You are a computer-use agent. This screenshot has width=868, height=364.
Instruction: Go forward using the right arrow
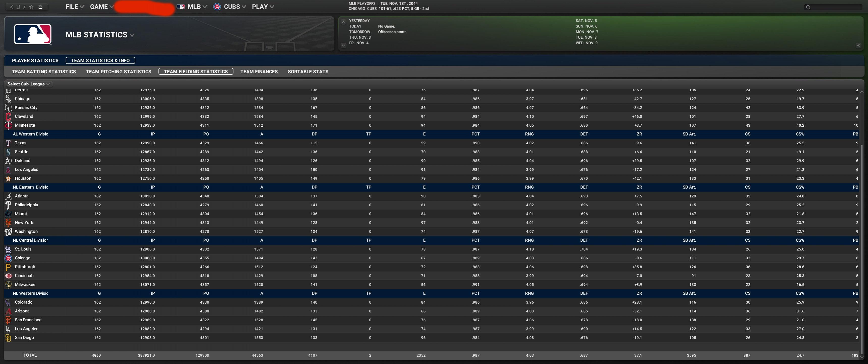[x=24, y=7]
